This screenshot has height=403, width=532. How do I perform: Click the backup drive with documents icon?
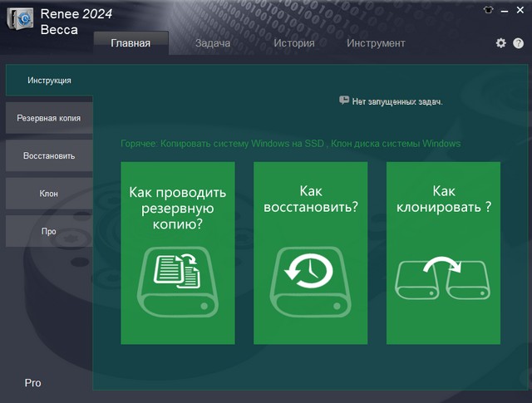click(177, 283)
